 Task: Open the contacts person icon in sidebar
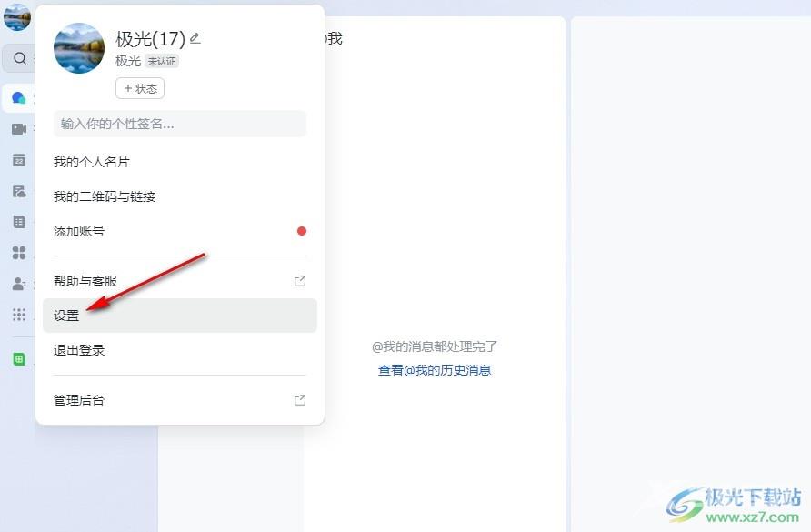point(18,284)
